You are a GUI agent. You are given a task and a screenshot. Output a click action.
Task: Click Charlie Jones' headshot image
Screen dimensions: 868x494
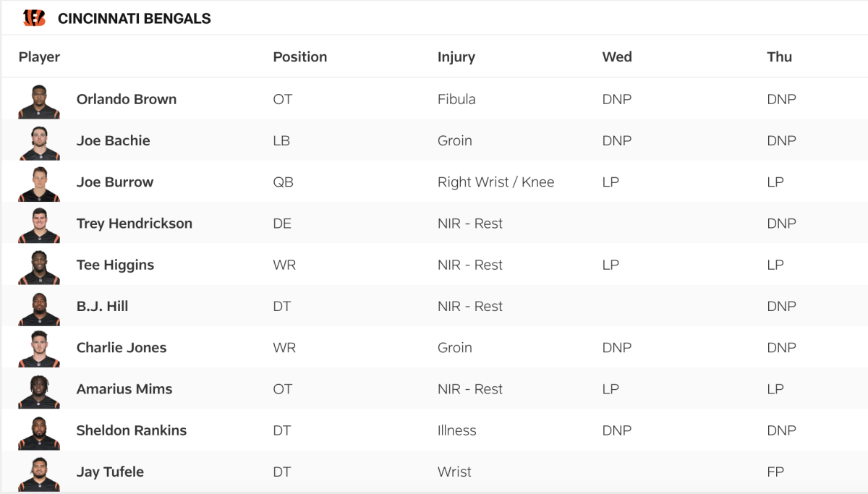click(x=39, y=349)
